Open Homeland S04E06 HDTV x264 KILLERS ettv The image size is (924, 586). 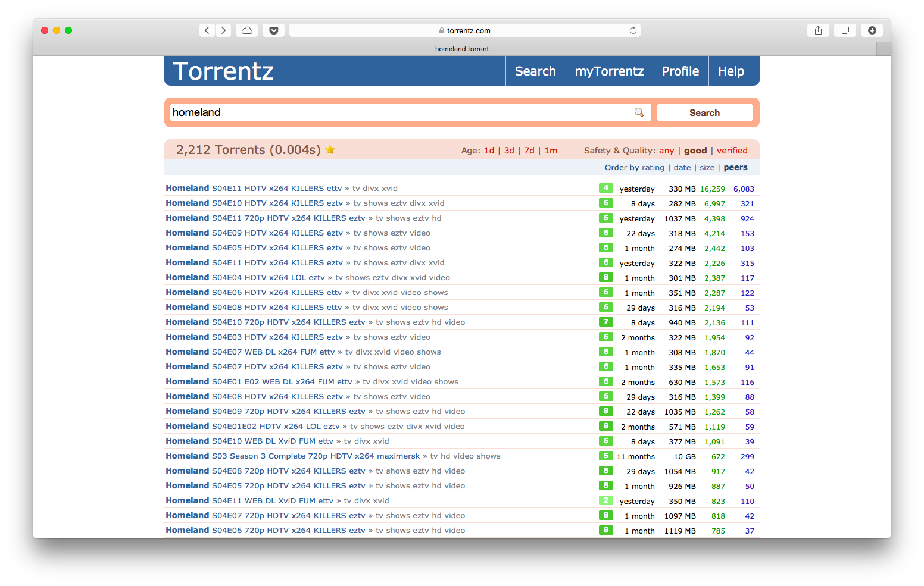coord(254,292)
